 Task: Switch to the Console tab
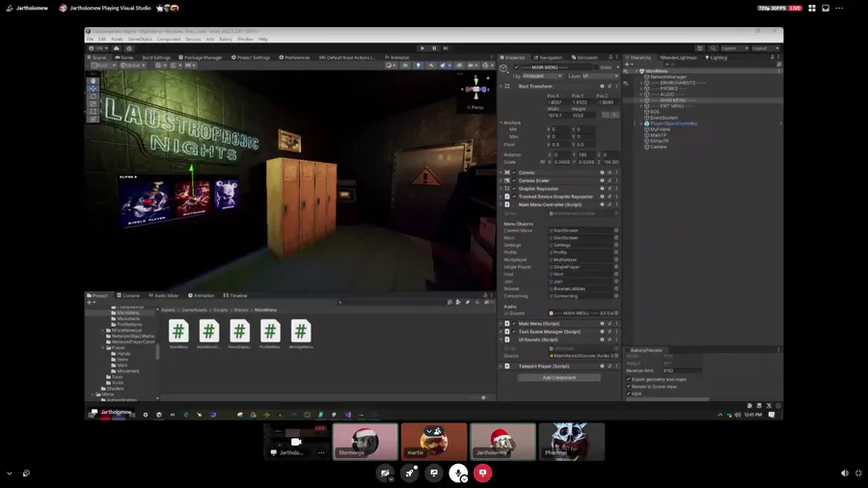pos(128,295)
